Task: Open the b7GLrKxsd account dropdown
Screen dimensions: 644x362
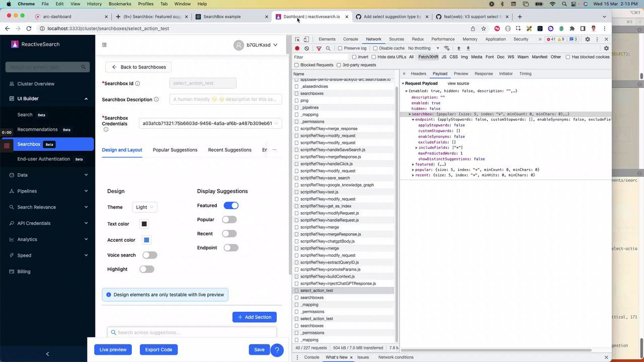Action: (x=256, y=45)
